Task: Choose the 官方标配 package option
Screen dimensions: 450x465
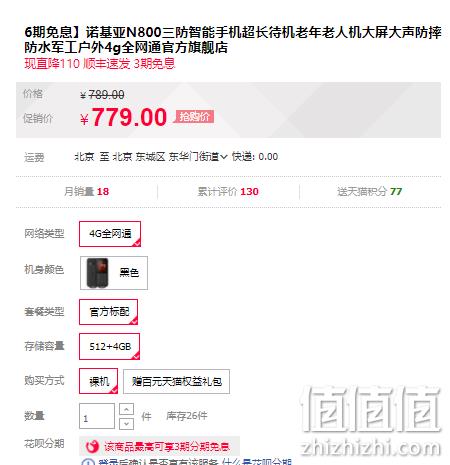Action: coord(109,312)
